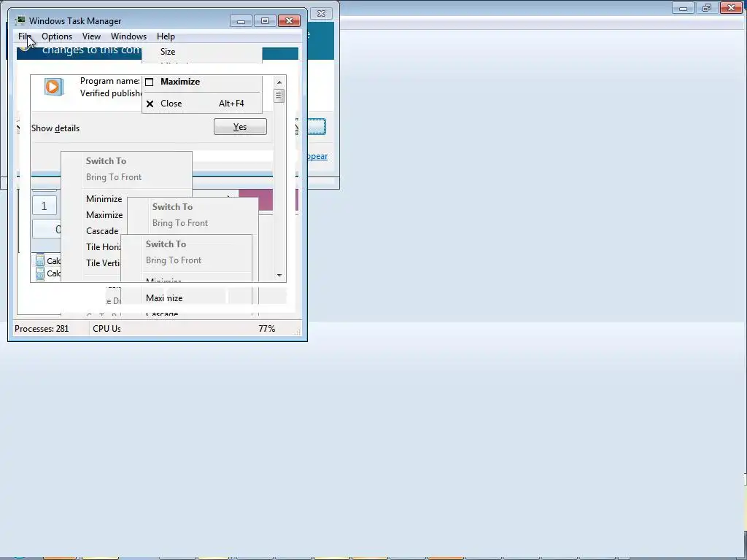
Task: Click the blue link ending in 'ppear'
Action: 317,156
